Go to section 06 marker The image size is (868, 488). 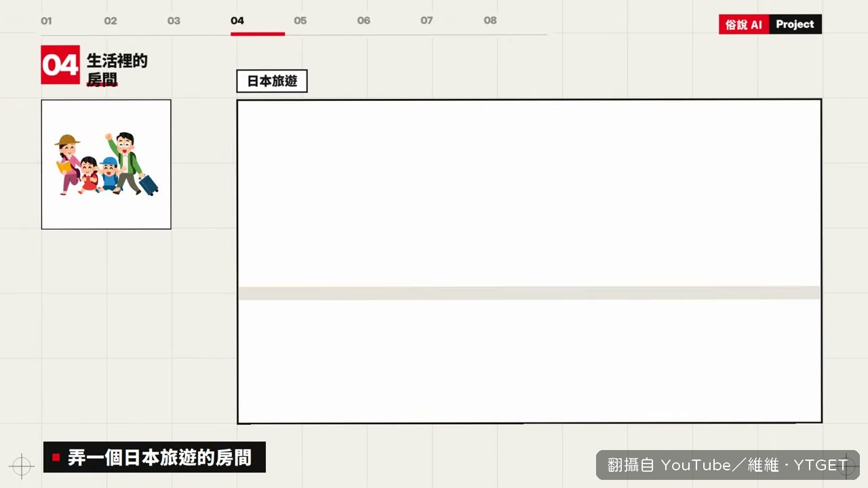coord(364,20)
